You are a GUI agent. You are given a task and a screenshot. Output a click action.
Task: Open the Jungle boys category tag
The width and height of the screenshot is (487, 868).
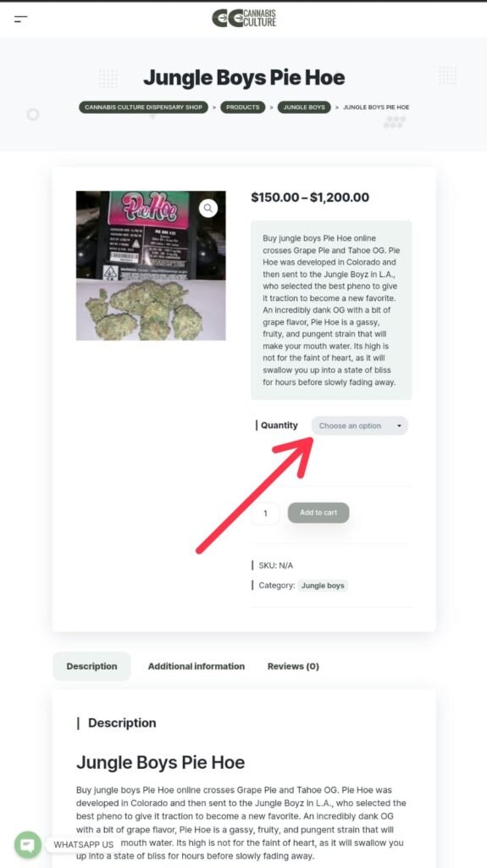(x=323, y=586)
